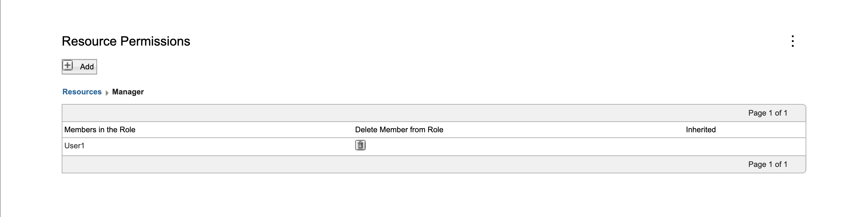Select the User1 row in the members table
This screenshot has height=217, width=868.
[75, 146]
